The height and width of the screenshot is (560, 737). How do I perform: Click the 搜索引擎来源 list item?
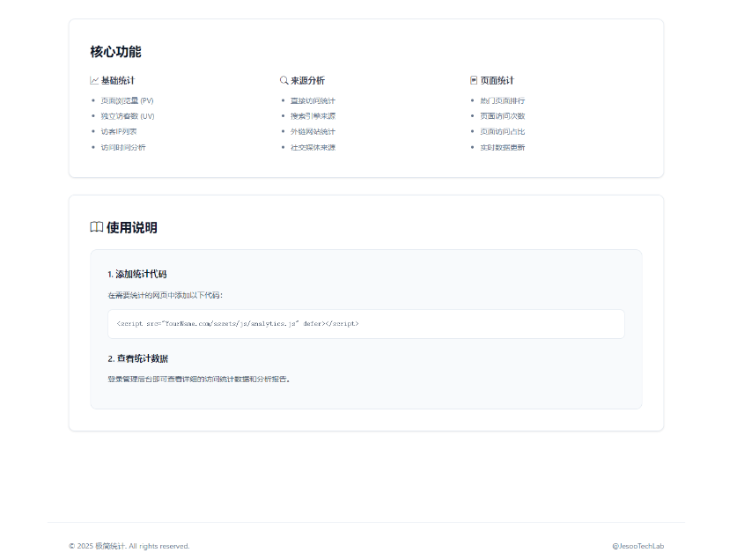coord(313,116)
